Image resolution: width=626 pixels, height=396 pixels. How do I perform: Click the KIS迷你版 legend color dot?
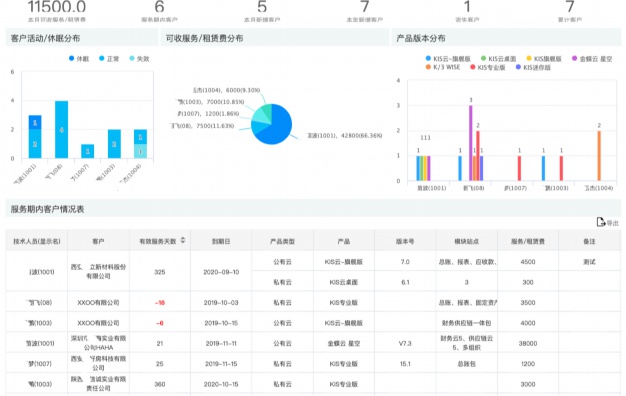coord(518,67)
